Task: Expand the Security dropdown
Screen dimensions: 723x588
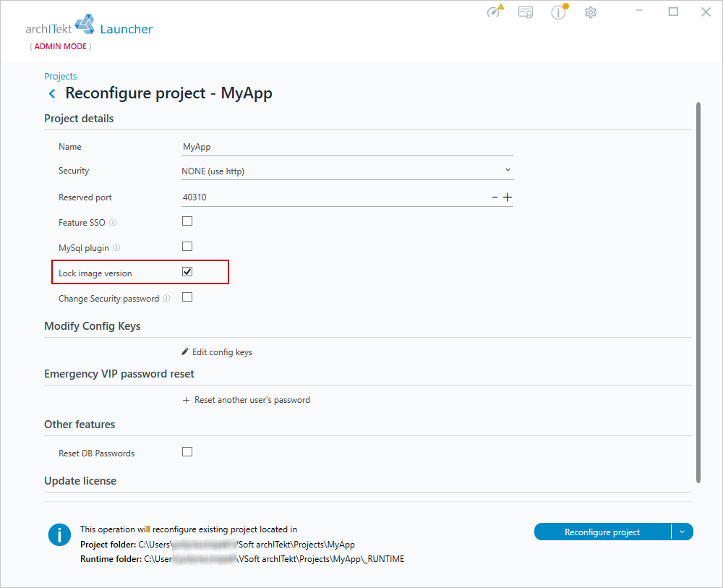Action: 347,171
